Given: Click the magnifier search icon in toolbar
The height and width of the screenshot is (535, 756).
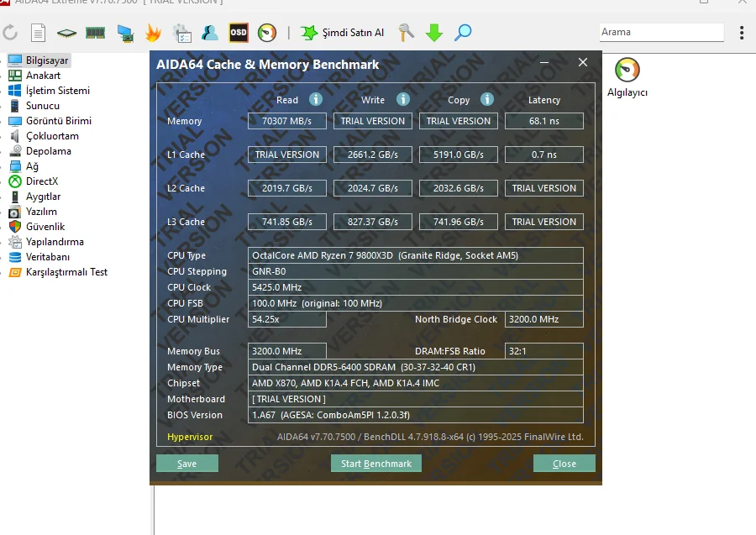Looking at the screenshot, I should pos(463,33).
